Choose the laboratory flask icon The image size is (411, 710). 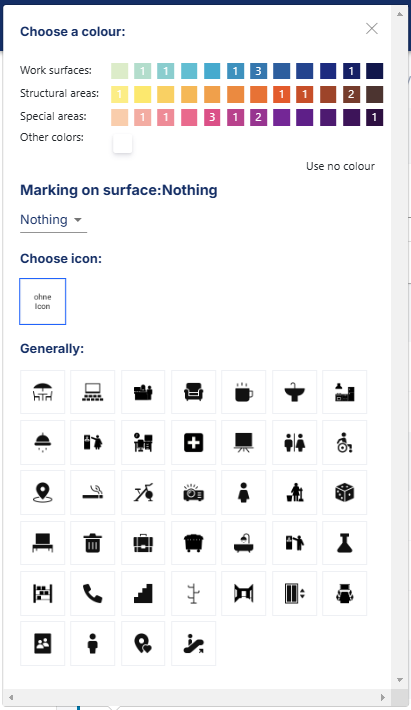(x=344, y=543)
